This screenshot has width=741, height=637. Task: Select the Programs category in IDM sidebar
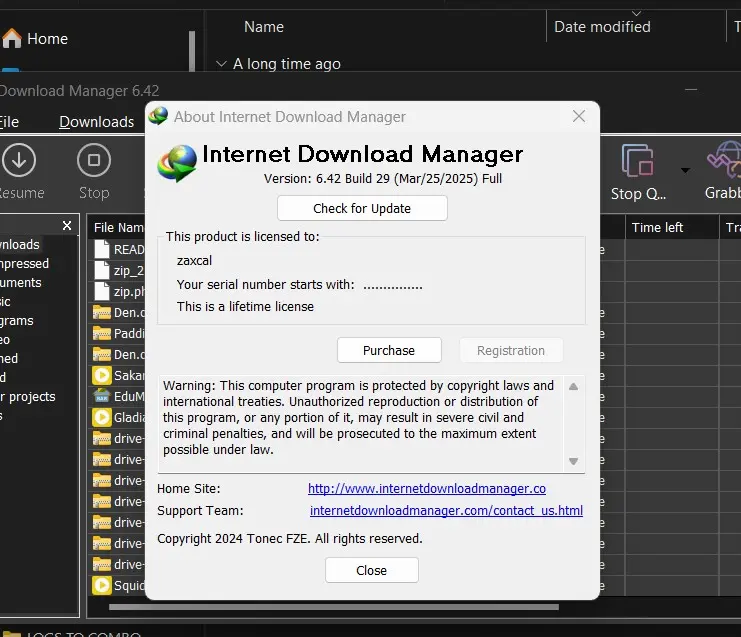(17, 321)
